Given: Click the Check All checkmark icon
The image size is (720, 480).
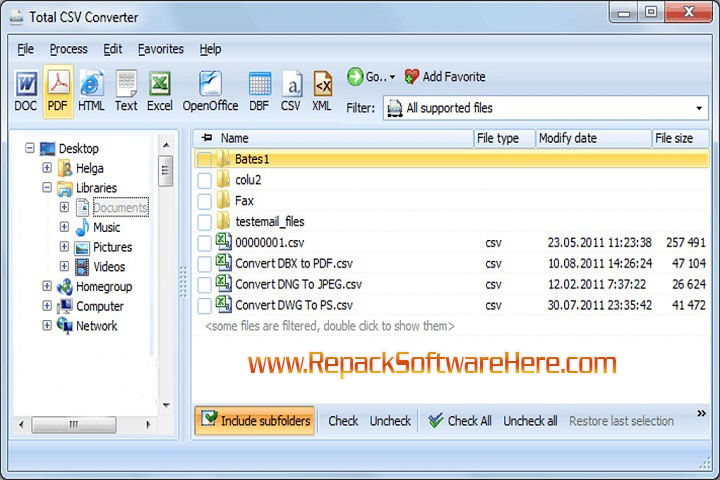Looking at the screenshot, I should click(x=435, y=420).
